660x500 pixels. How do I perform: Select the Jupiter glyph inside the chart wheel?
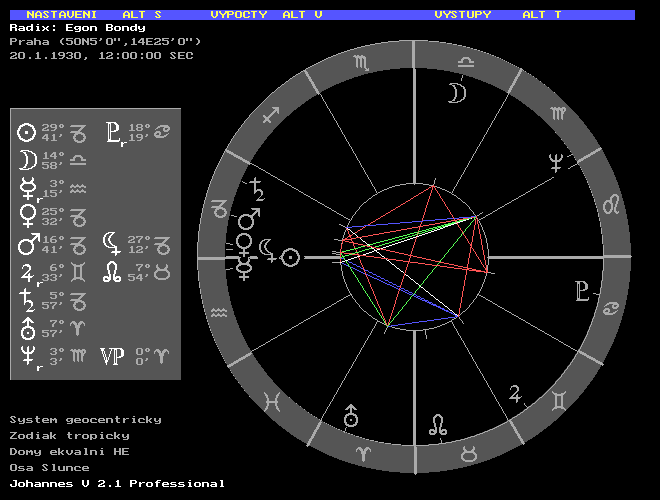click(517, 392)
